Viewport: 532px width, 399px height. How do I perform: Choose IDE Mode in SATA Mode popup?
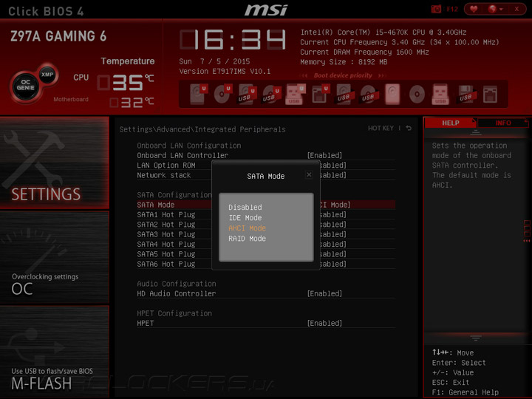pos(245,217)
